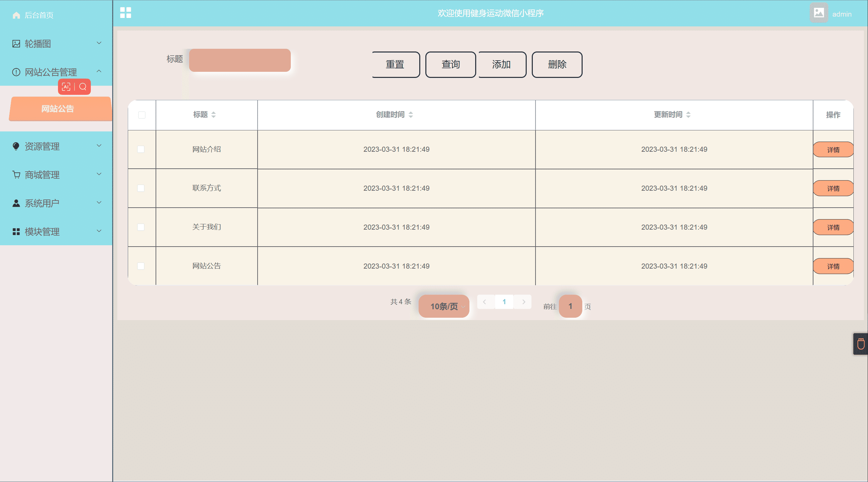Open the admin avatar image
868x482 pixels.
[x=819, y=13]
